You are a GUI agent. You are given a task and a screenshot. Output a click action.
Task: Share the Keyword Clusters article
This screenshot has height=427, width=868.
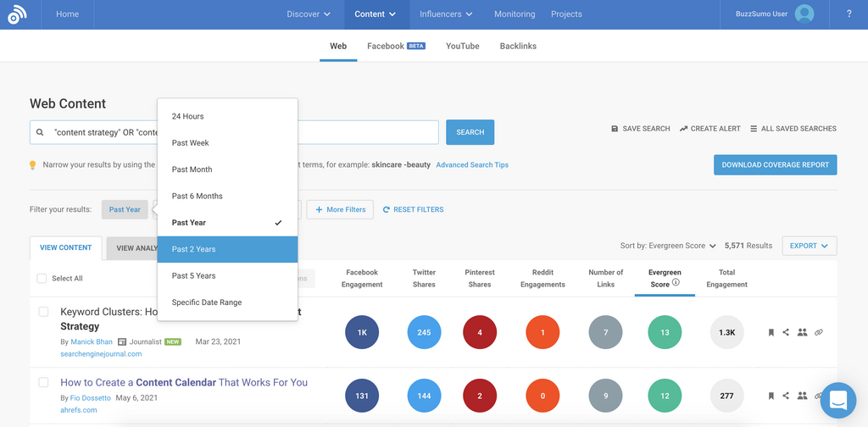786,333
